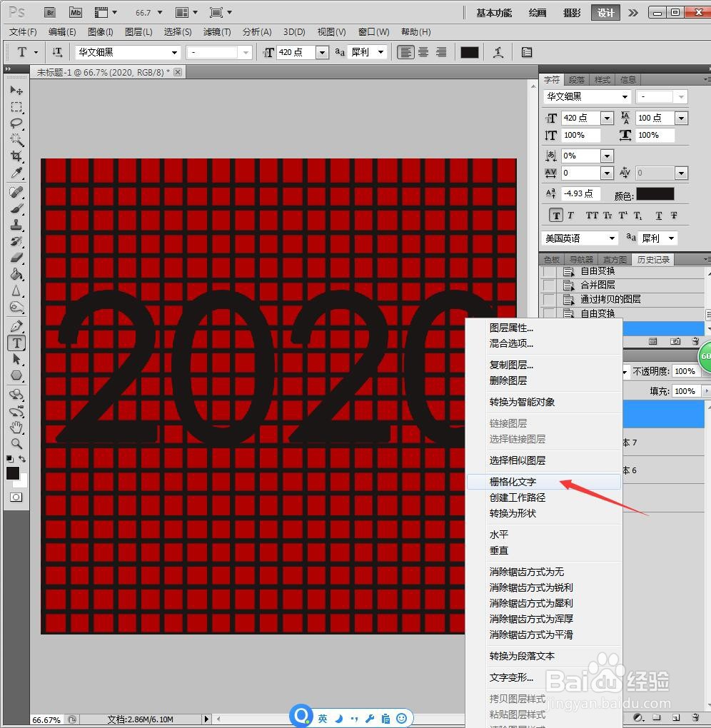This screenshot has height=728, width=711.
Task: Set left text alignment in options bar
Action: coord(405,52)
